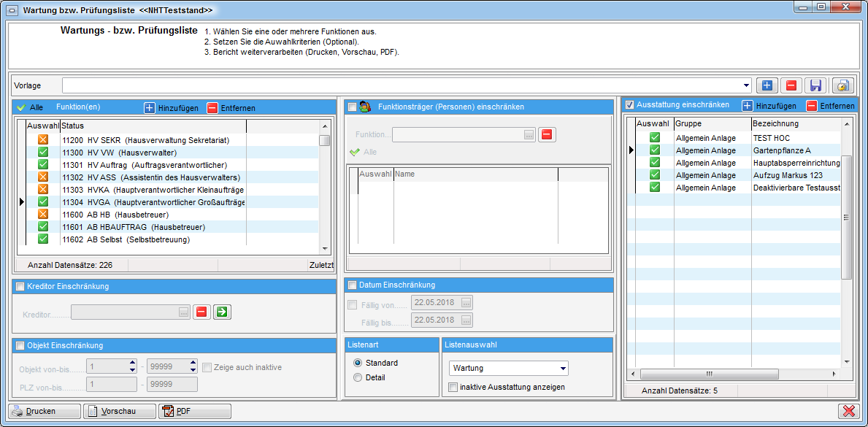Screen dimensions: 868x427
Task: Click the template settings icon right of save
Action: [842, 85]
